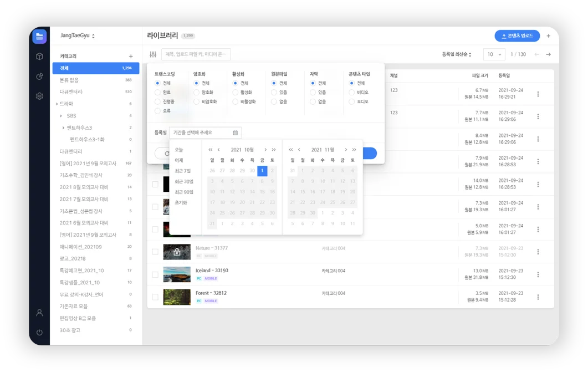Add a new category with plus icon
The height and width of the screenshot is (372, 588).
(x=131, y=56)
